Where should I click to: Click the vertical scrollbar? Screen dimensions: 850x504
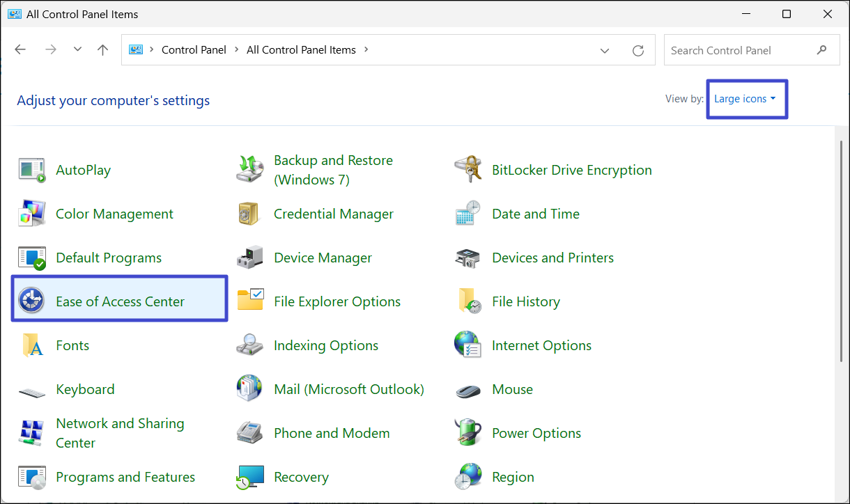841,251
